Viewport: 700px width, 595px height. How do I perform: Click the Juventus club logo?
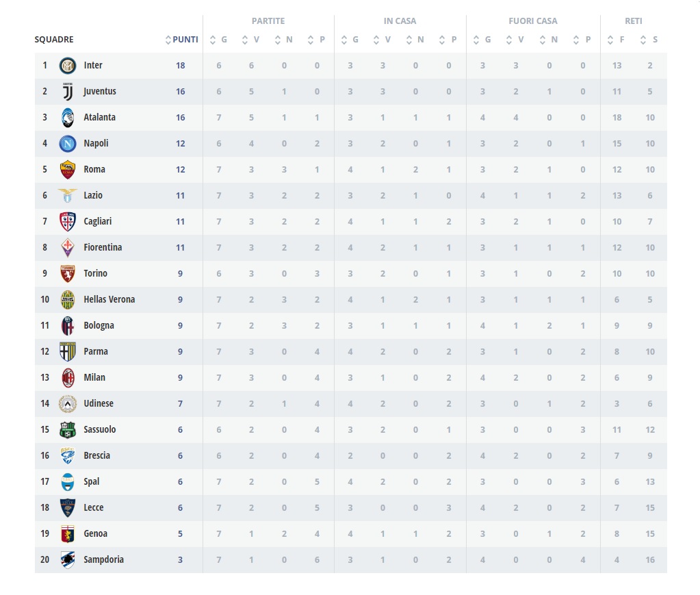(x=68, y=92)
